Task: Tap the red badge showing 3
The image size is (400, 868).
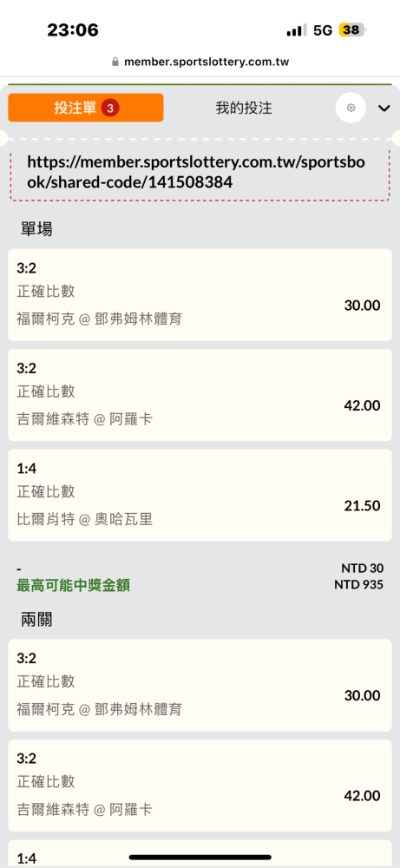Action: click(110, 108)
